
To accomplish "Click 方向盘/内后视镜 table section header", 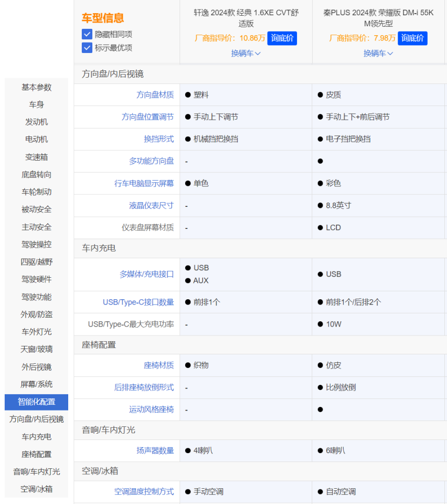I will tap(113, 74).
